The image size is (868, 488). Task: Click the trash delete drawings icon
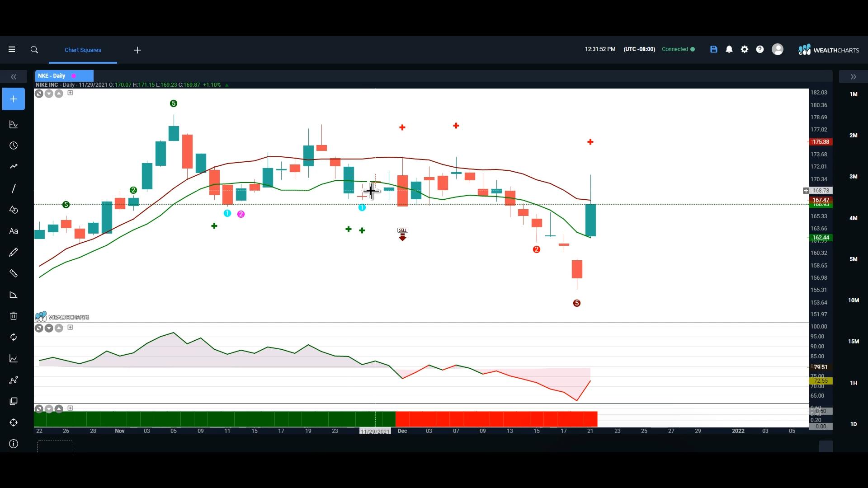(x=14, y=316)
